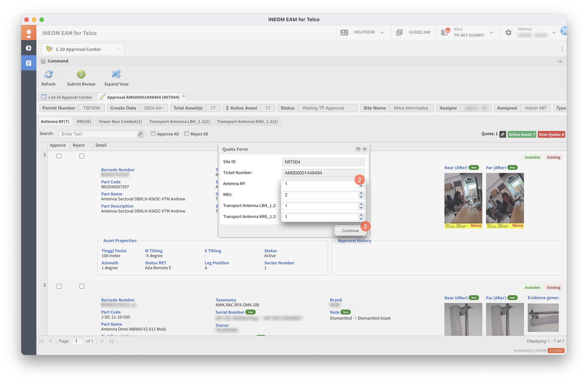The width and height of the screenshot is (588, 383).
Task: Check the Approve All checkbox
Action: [x=153, y=134]
